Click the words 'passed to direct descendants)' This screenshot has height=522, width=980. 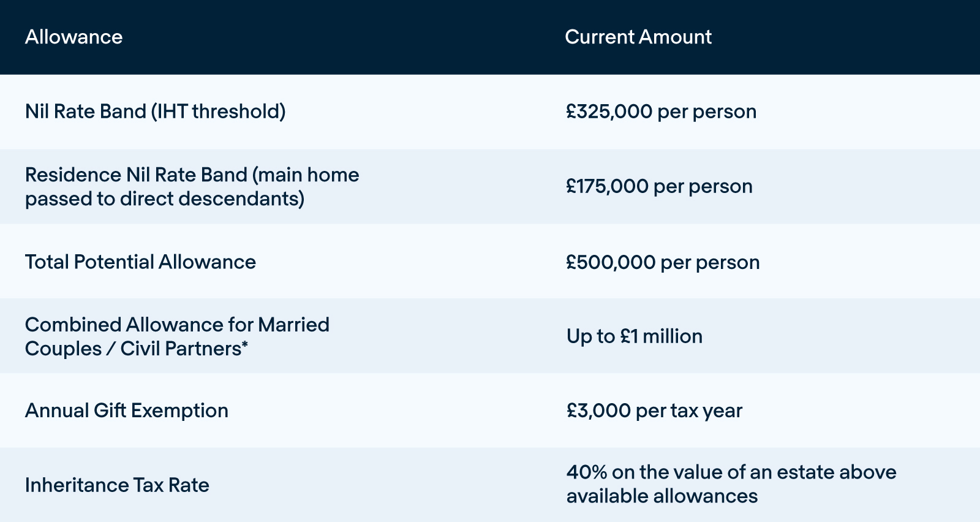(x=165, y=199)
